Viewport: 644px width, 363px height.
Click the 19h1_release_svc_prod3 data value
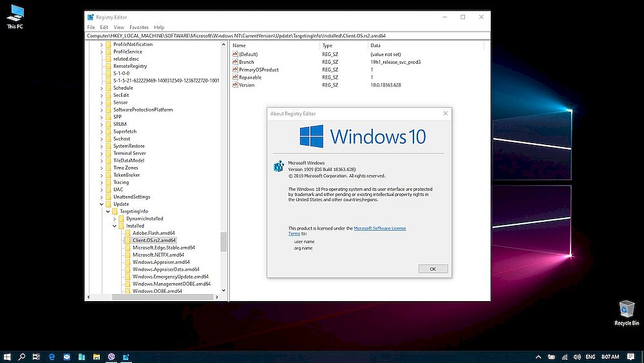[395, 62]
